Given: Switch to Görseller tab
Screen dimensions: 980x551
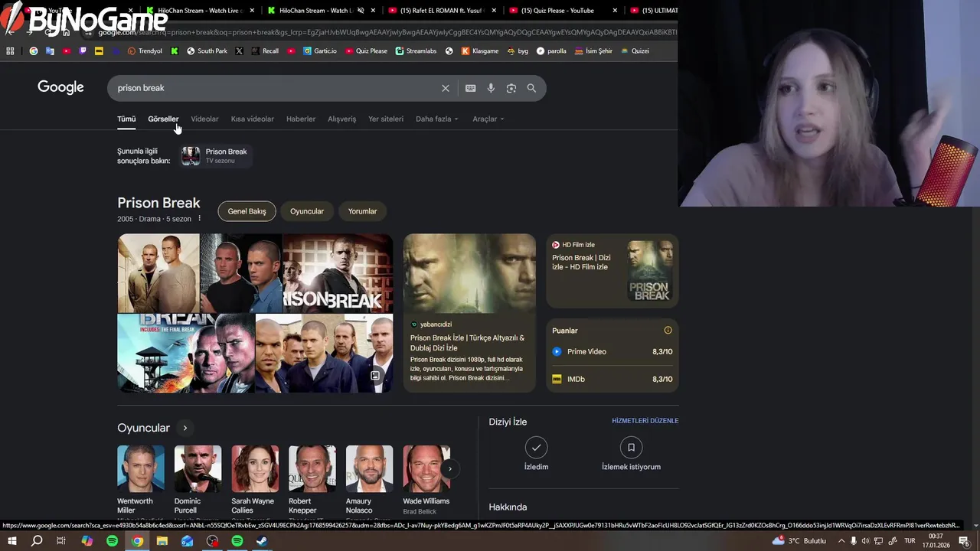Looking at the screenshot, I should (x=163, y=119).
